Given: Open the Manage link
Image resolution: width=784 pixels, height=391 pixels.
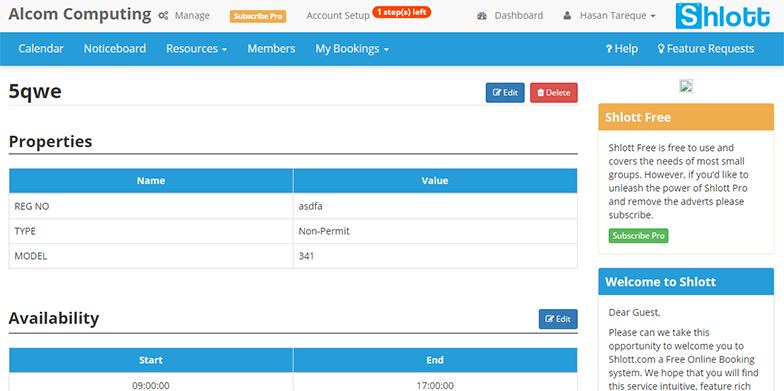Looking at the screenshot, I should (x=192, y=16).
